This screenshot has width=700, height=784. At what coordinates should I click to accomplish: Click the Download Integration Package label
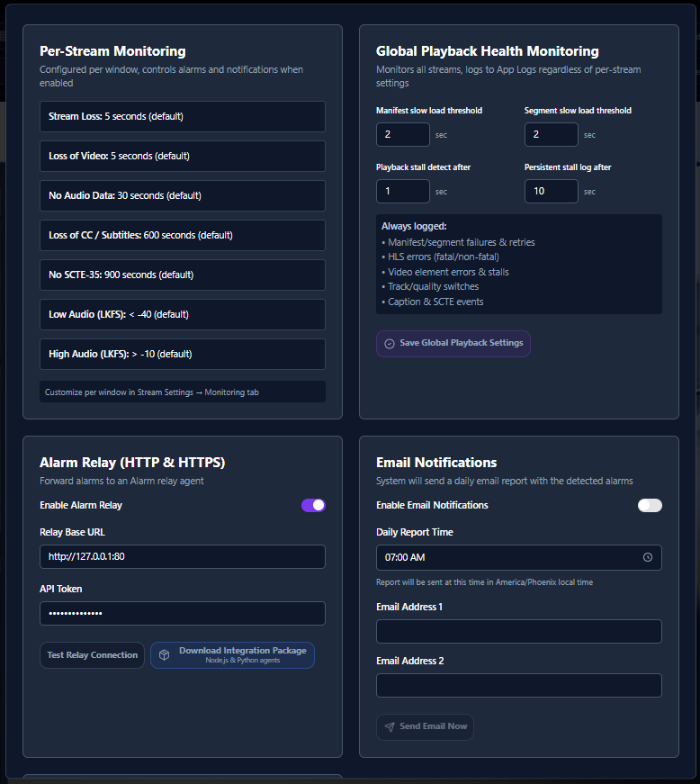[242, 651]
